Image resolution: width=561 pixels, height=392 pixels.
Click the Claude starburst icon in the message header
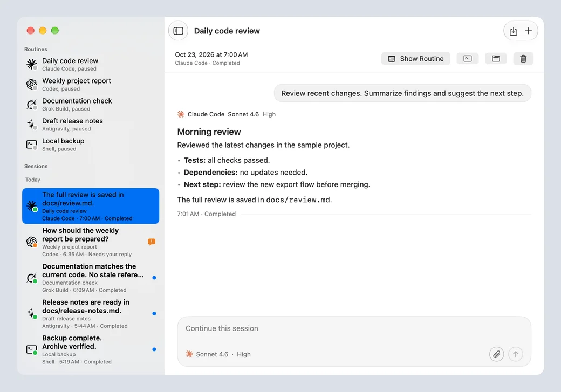click(181, 114)
